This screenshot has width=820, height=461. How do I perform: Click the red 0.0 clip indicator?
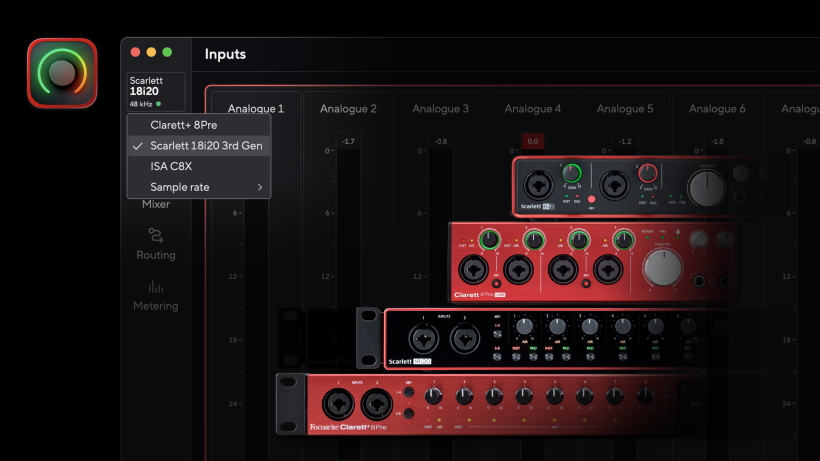pyautogui.click(x=533, y=141)
